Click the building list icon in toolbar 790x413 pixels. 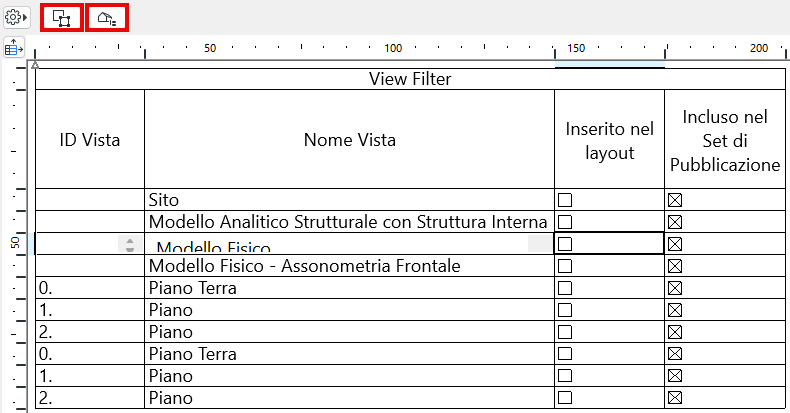click(107, 18)
